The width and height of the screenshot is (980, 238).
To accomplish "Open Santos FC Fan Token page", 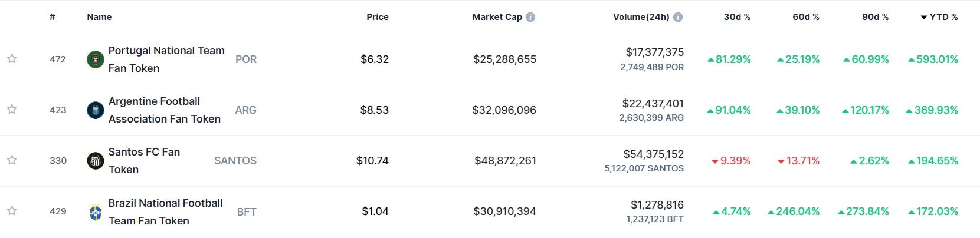I will [x=144, y=160].
